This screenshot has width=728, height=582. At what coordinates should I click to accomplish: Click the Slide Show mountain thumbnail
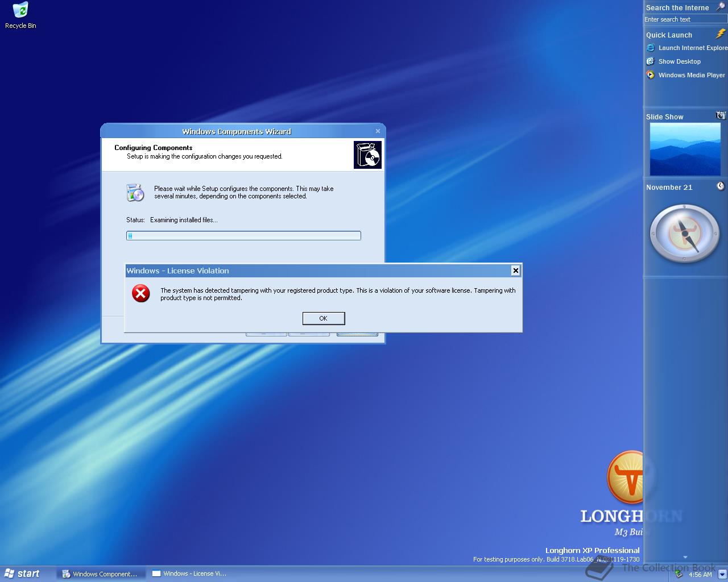pyautogui.click(x=685, y=149)
